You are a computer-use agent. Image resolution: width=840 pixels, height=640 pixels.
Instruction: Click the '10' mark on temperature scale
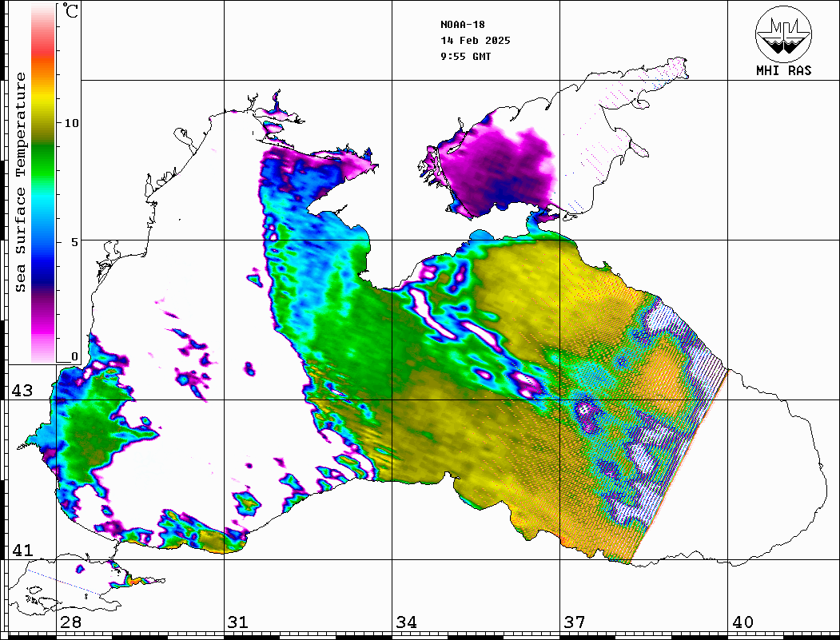coord(71,123)
